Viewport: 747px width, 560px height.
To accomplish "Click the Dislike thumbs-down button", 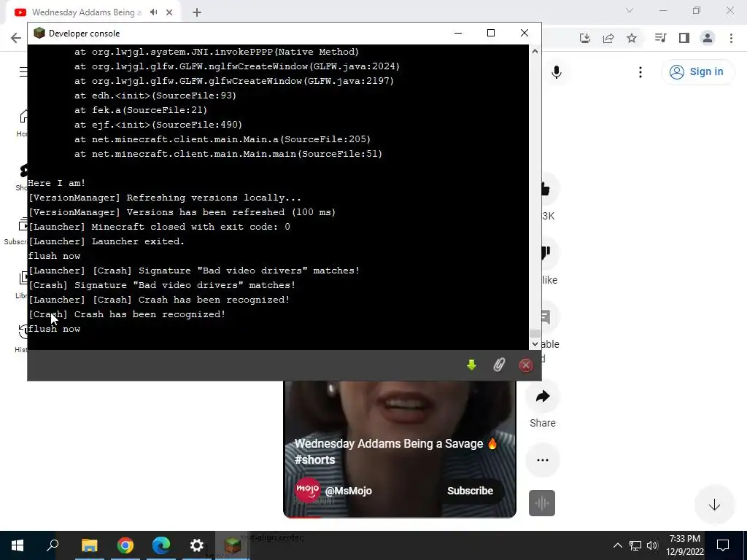I will [x=546, y=253].
